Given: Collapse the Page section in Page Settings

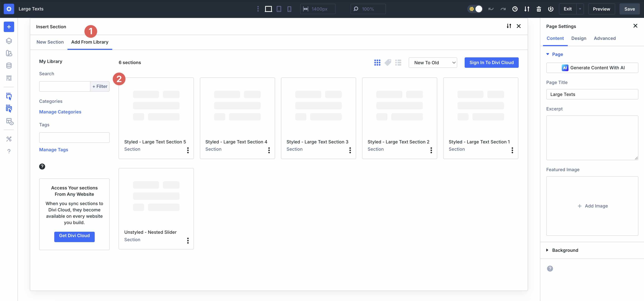Looking at the screenshot, I should tap(548, 54).
